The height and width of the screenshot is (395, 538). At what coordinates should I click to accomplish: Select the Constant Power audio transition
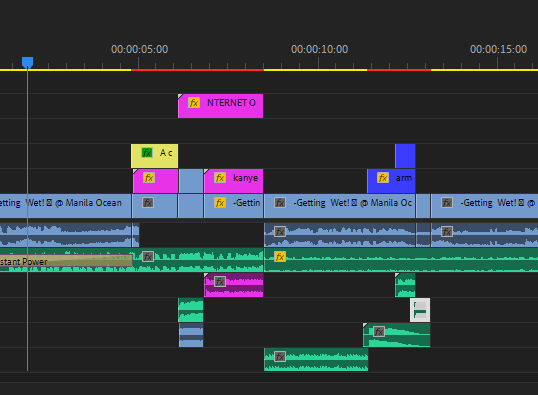pyautogui.click(x=66, y=262)
